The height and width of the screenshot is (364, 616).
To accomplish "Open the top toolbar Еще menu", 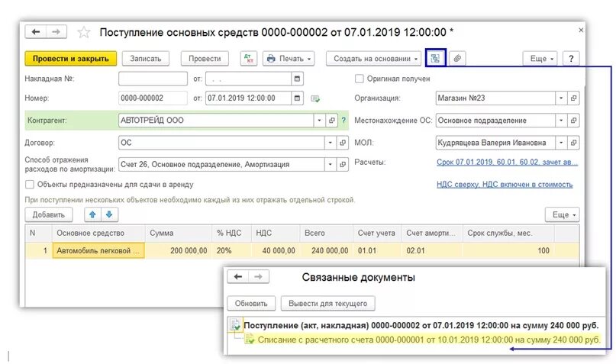I will 540,59.
